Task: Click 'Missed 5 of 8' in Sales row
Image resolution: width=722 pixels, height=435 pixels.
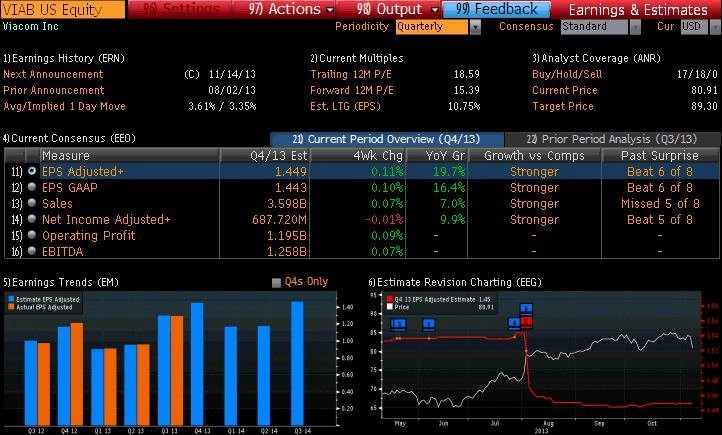Action: tap(660, 204)
